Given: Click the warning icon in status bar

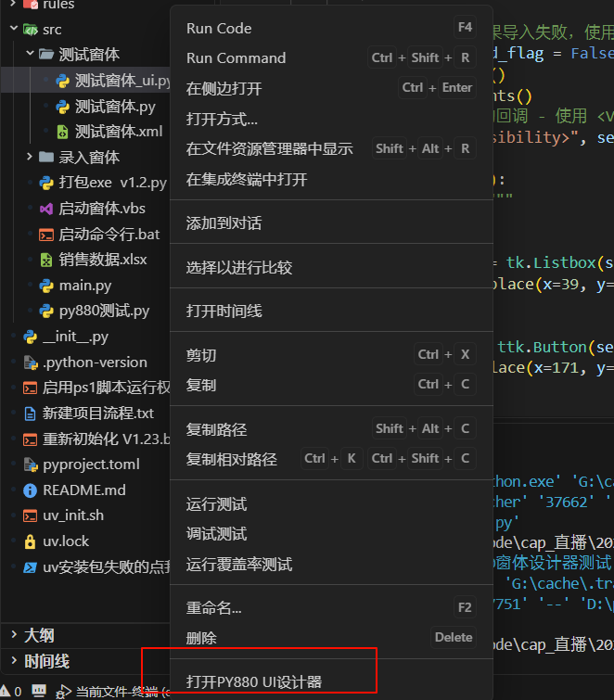Looking at the screenshot, I should pos(6,691).
